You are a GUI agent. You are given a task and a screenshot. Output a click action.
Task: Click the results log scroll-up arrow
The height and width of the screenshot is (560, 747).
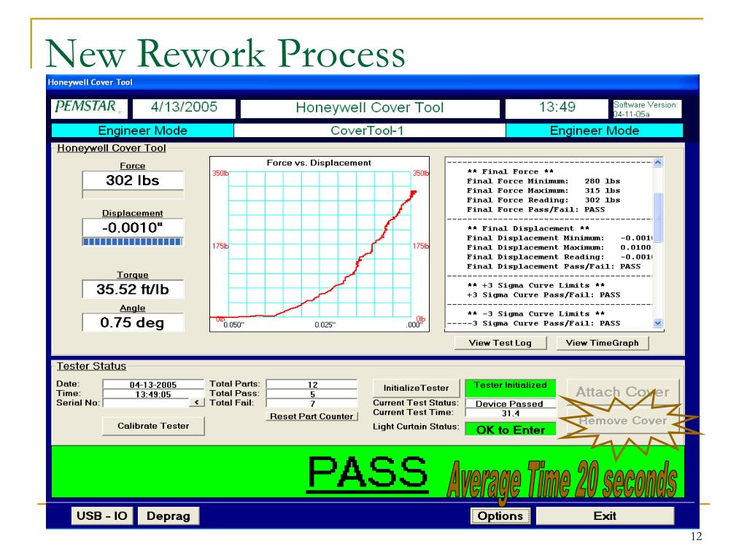pyautogui.click(x=658, y=163)
